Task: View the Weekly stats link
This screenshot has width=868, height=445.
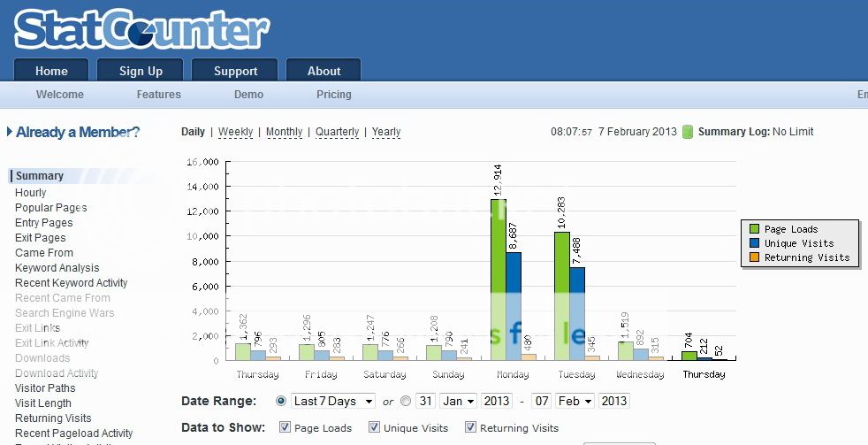Action: coord(235,132)
